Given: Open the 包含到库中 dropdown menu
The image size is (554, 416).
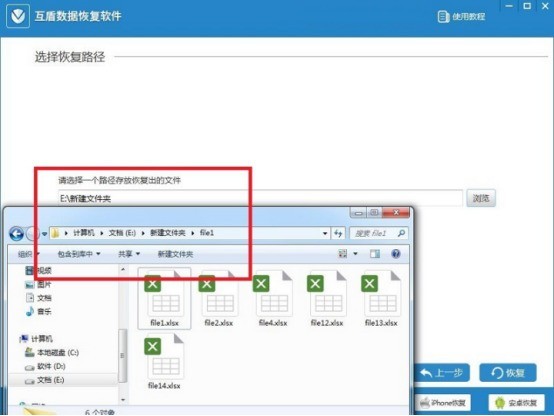Looking at the screenshot, I should click(x=79, y=254).
